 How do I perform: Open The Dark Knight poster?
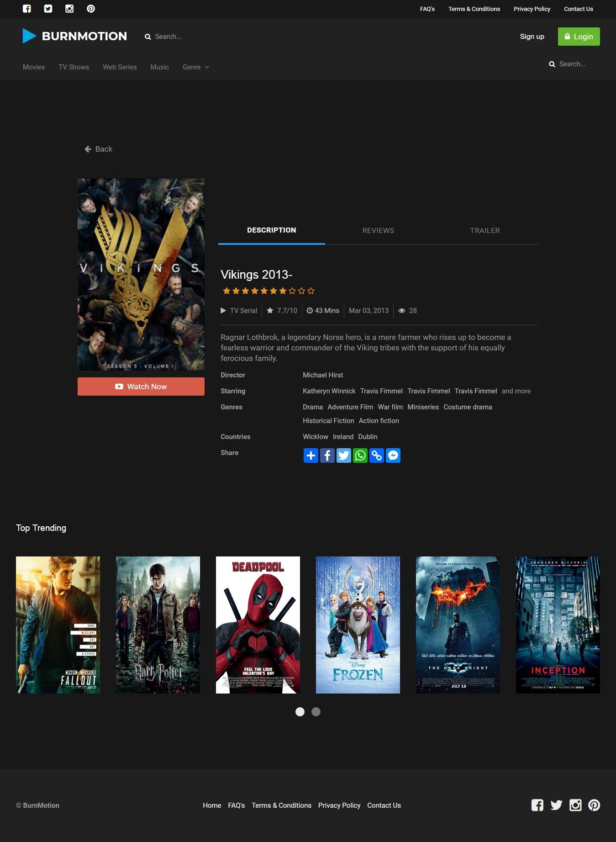(458, 625)
